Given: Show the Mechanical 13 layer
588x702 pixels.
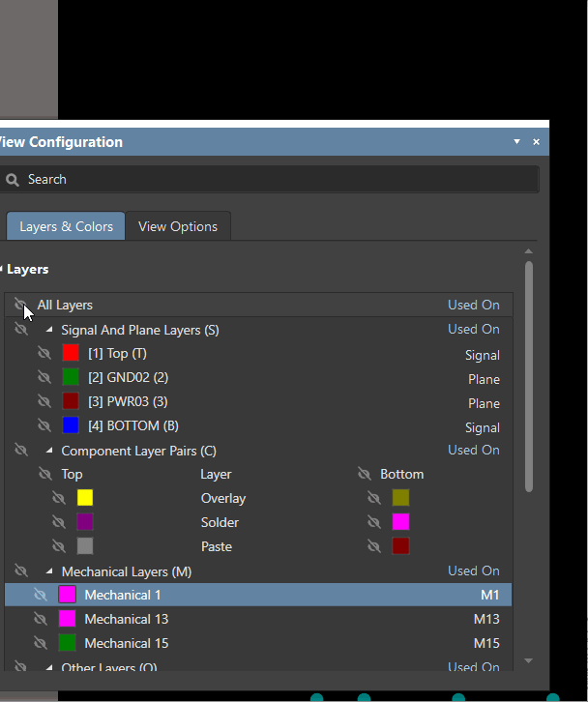Looking at the screenshot, I should (x=41, y=619).
